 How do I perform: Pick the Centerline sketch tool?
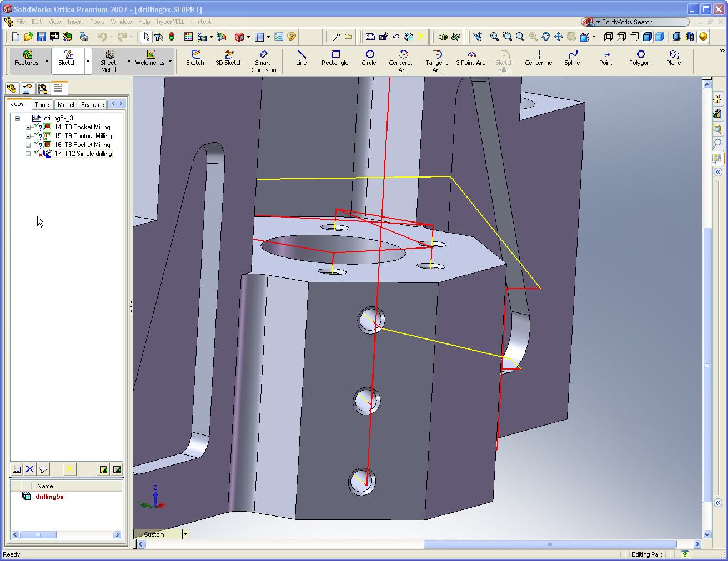coord(538,58)
